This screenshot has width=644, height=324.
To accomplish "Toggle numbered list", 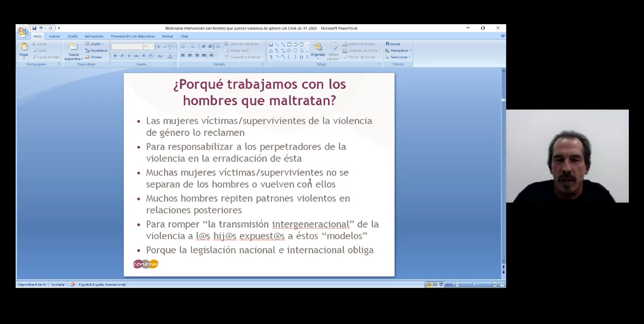I will (192, 46).
